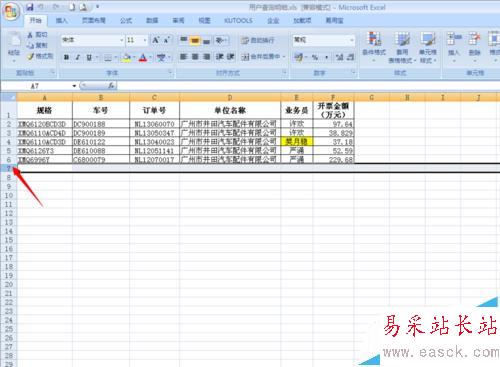Open the round Office button menu
Image resolution: width=500 pixels, height=367 pixels.
point(11,12)
